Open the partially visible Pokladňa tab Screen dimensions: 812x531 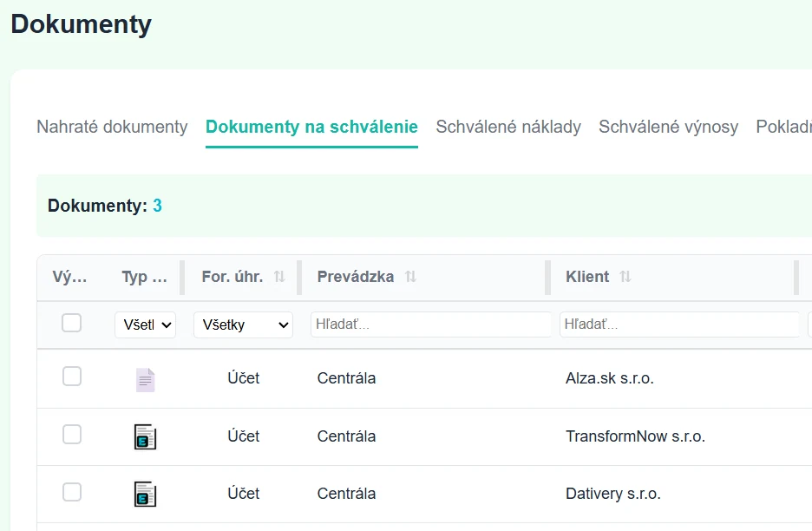click(783, 127)
